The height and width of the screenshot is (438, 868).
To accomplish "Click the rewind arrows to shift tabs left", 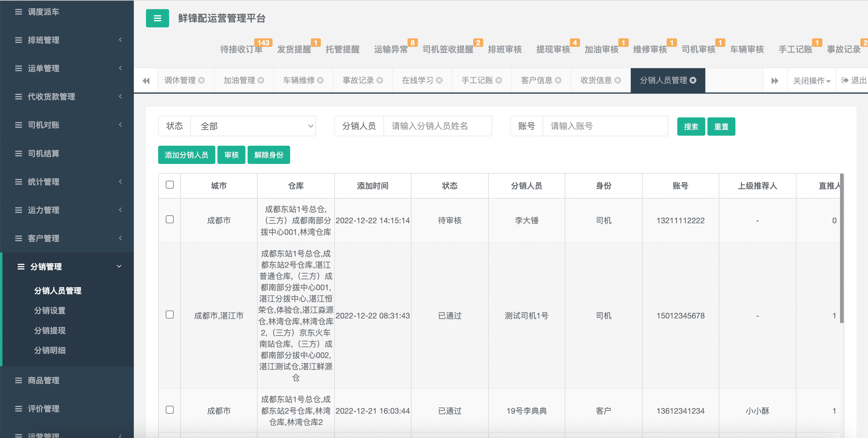I will (146, 81).
